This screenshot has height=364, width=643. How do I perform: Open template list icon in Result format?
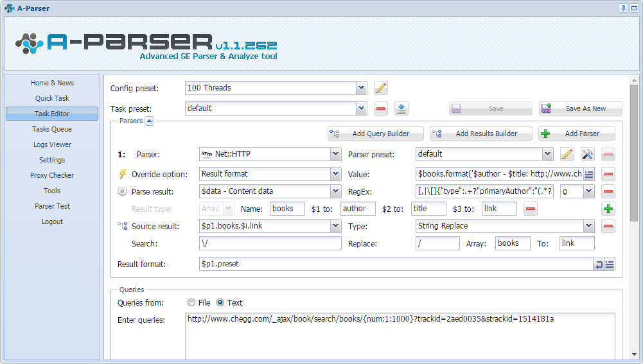pyautogui.click(x=610, y=264)
